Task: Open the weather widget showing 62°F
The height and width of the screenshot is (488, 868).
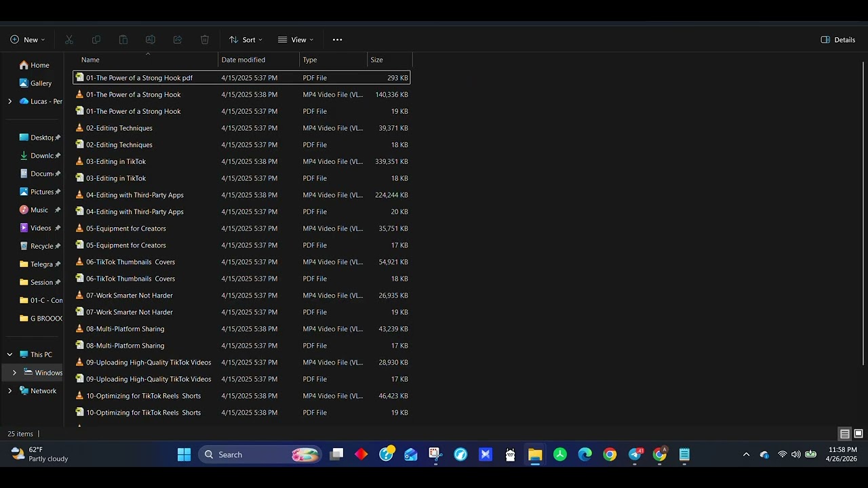Action: pos(40,454)
